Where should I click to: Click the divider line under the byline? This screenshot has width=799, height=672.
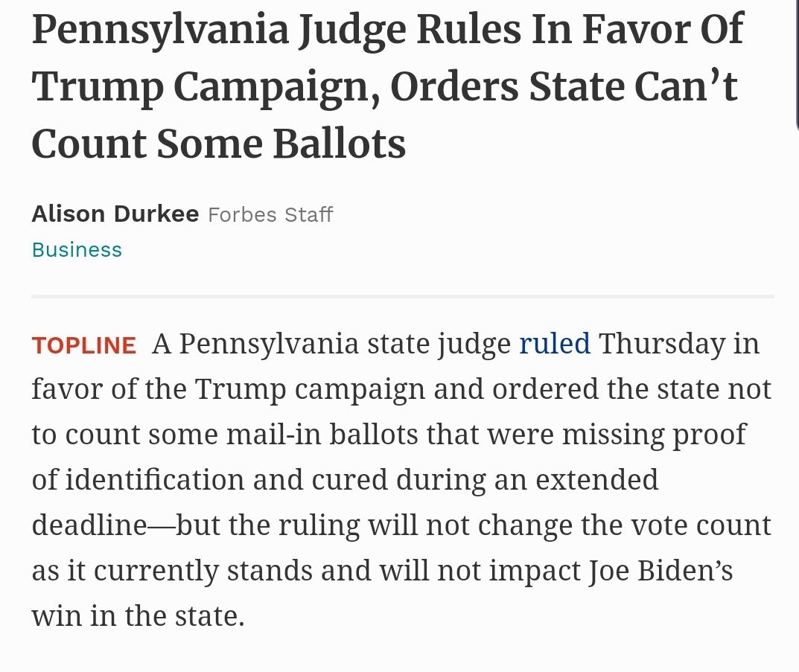coord(402,296)
